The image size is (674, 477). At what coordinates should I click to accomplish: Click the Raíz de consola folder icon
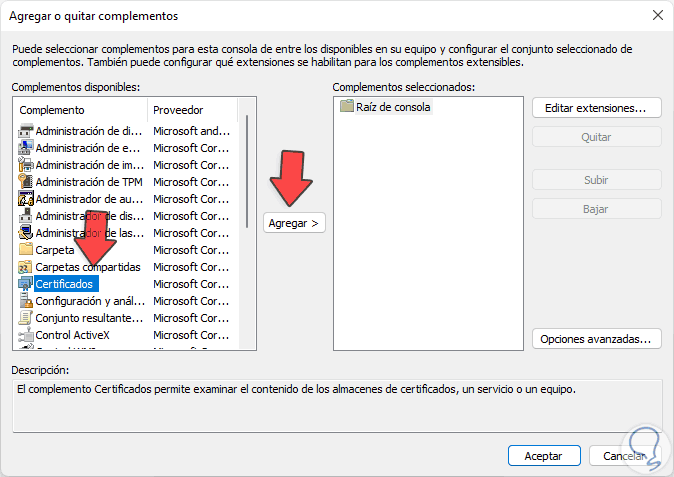tap(347, 106)
